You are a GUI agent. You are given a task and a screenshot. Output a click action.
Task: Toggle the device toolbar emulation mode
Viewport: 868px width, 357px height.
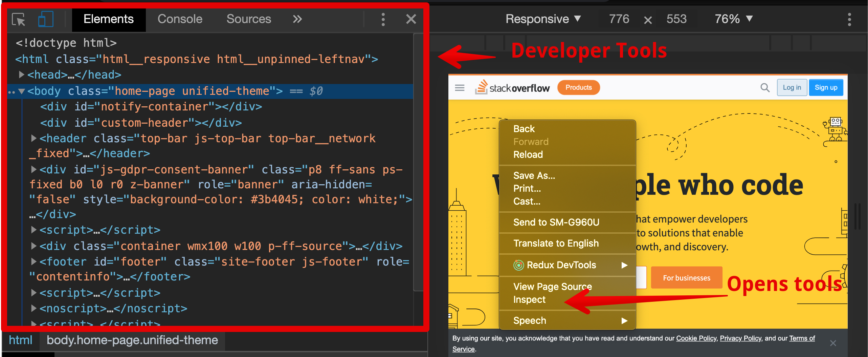point(45,19)
